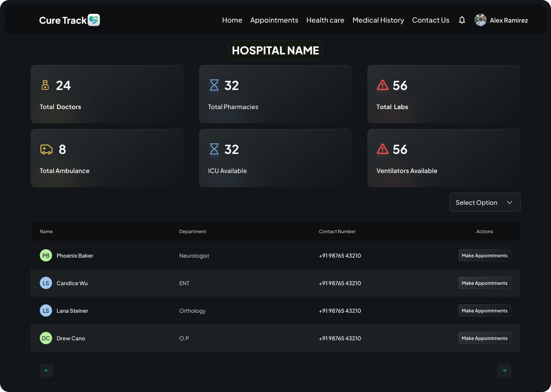Click the Candice Wu name

click(x=72, y=283)
